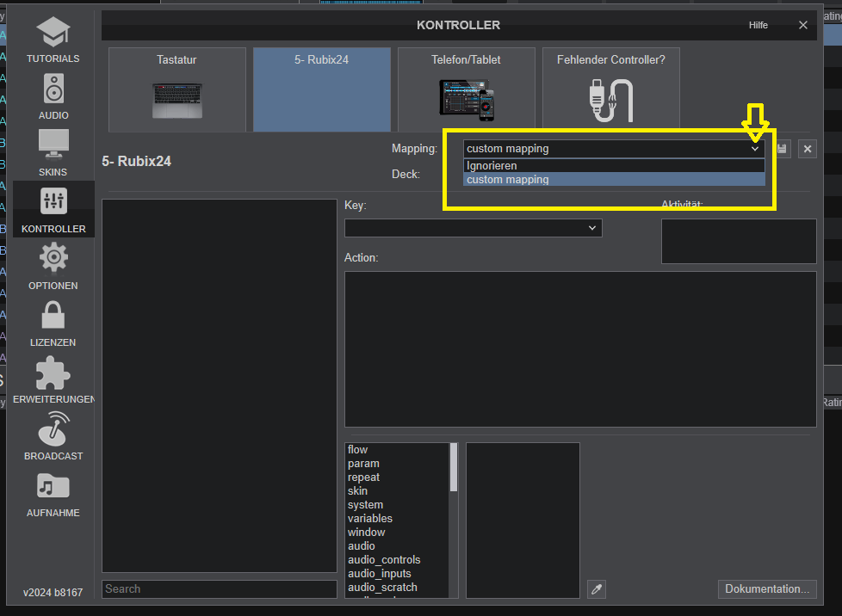The image size is (842, 616).
Task: Click in the Action text area
Action: [580, 349]
